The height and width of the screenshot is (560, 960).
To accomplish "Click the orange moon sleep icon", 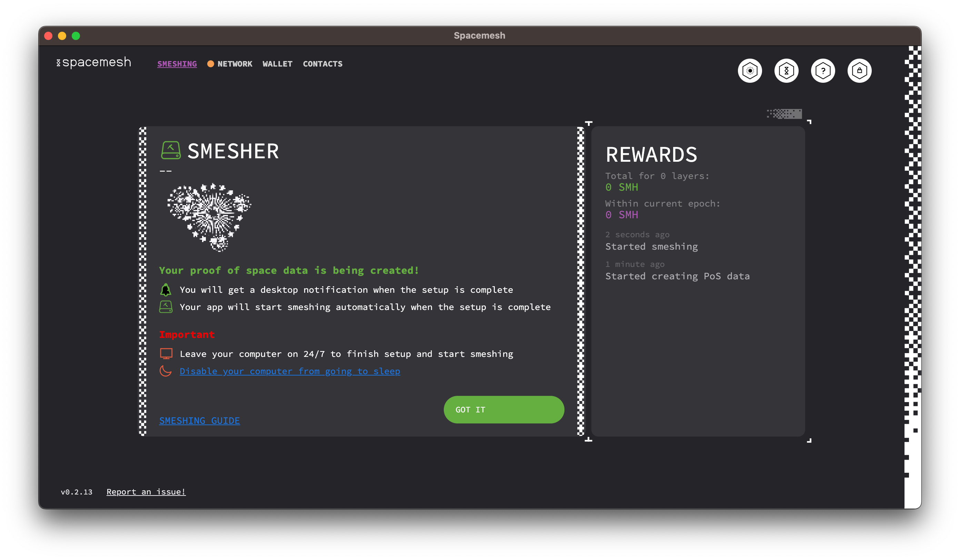I will (166, 371).
